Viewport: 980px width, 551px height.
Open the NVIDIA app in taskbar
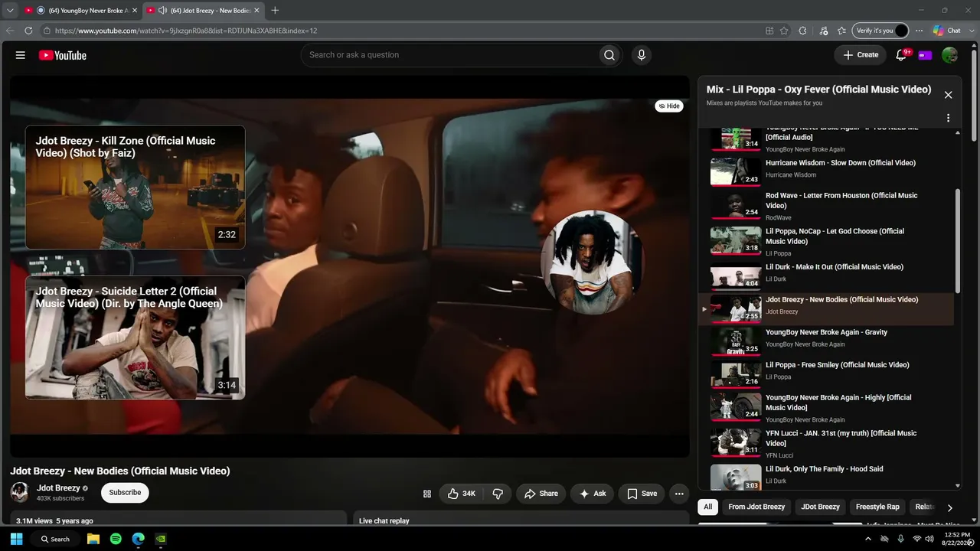[160, 539]
